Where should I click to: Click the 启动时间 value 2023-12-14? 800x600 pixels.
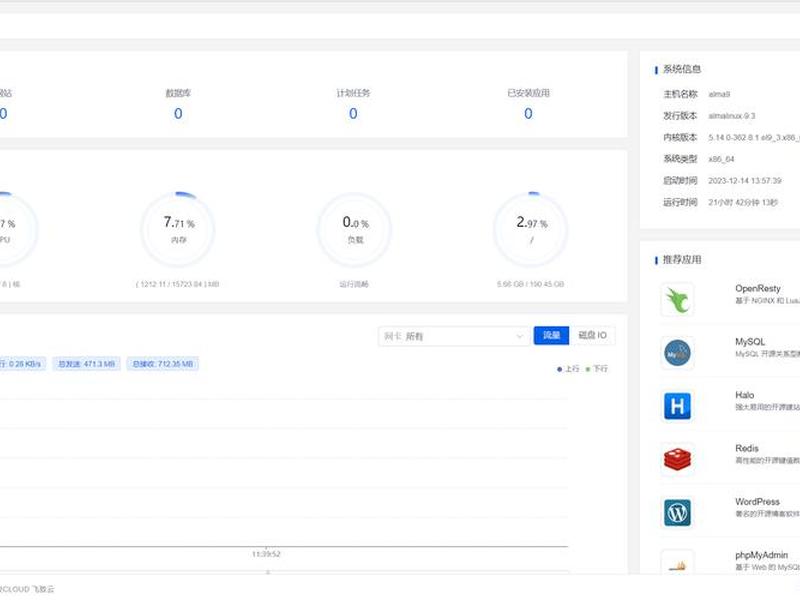744,181
